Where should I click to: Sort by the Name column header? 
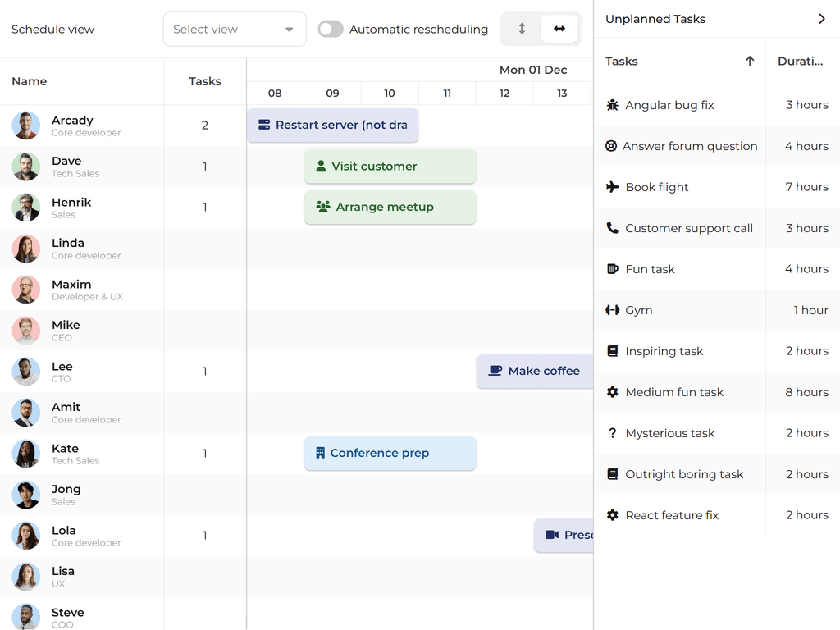pyautogui.click(x=30, y=81)
